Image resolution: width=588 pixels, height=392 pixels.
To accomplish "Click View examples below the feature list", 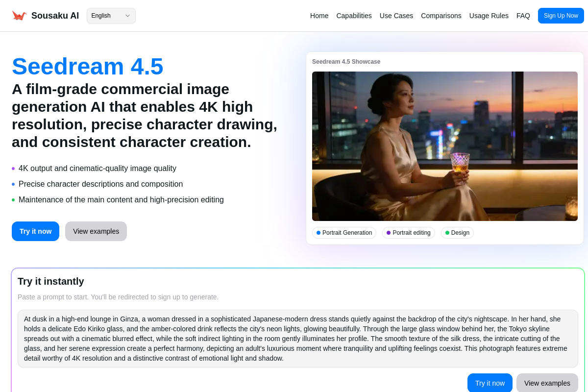I will [96, 231].
